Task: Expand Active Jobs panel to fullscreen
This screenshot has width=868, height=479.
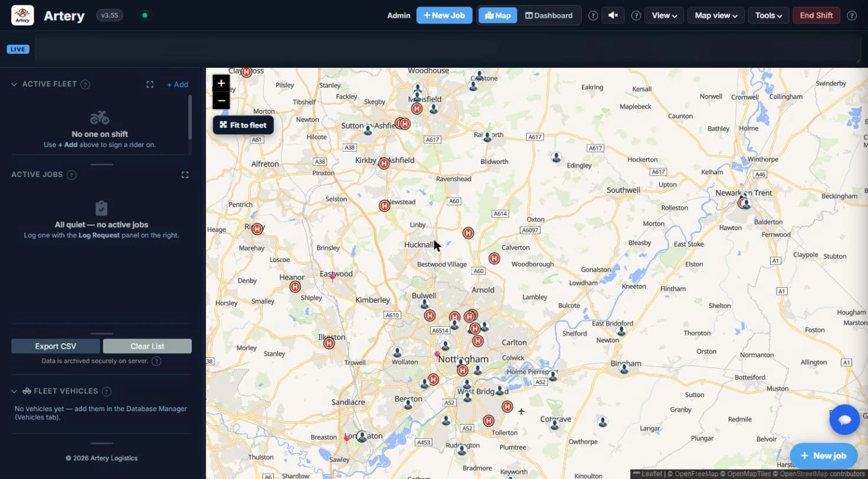Action: pos(185,175)
